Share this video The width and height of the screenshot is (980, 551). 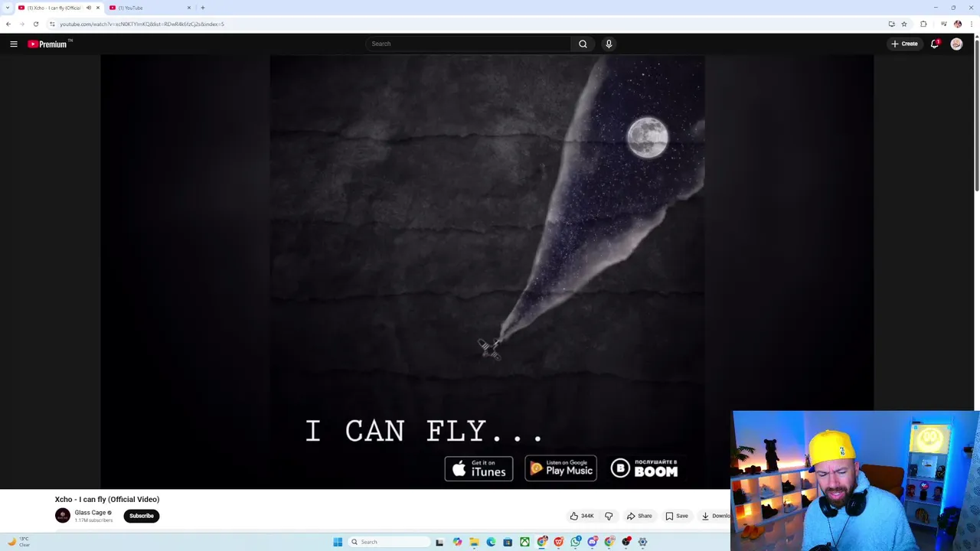point(639,516)
